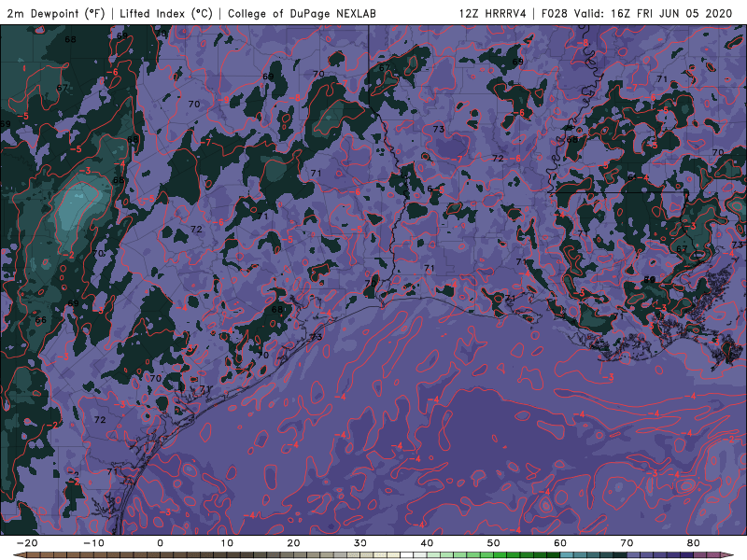Click the 70 label on the color scale
The height and width of the screenshot is (560, 747).
pyautogui.click(x=627, y=543)
